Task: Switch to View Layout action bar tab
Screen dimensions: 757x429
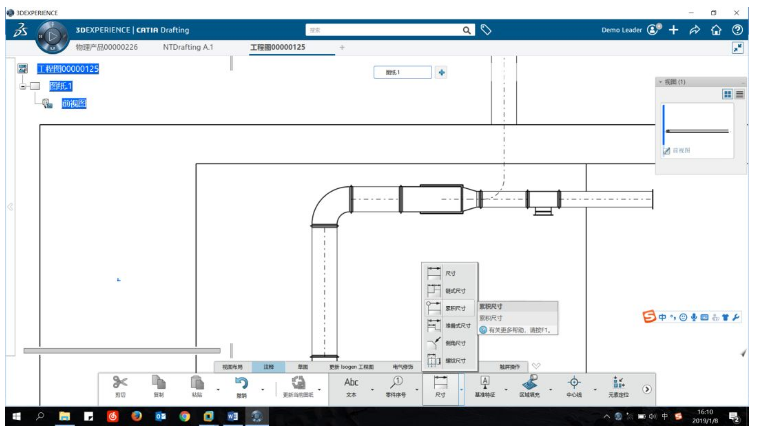Action: (233, 367)
